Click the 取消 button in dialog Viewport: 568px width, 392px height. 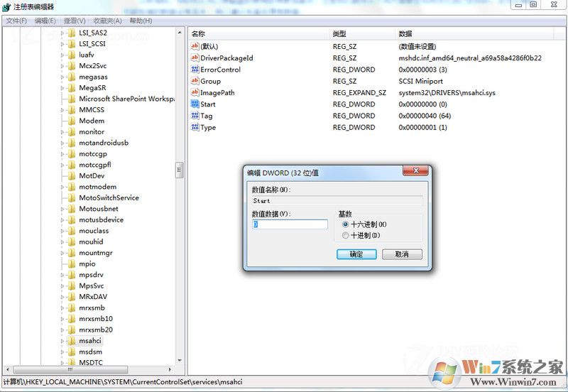[x=402, y=254]
